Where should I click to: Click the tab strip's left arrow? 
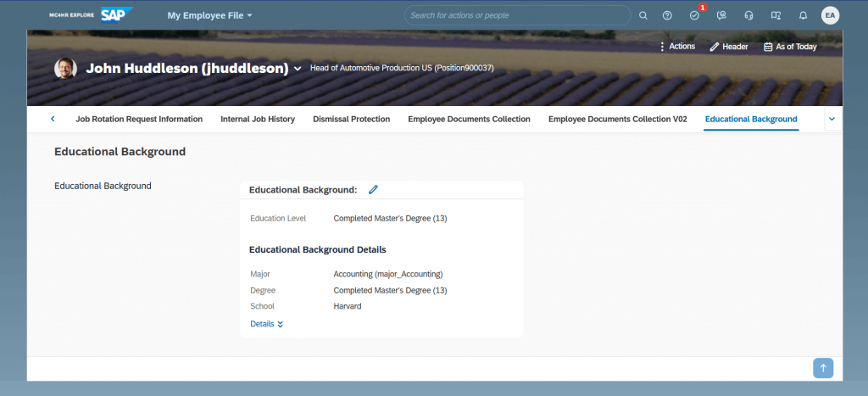coord(53,119)
